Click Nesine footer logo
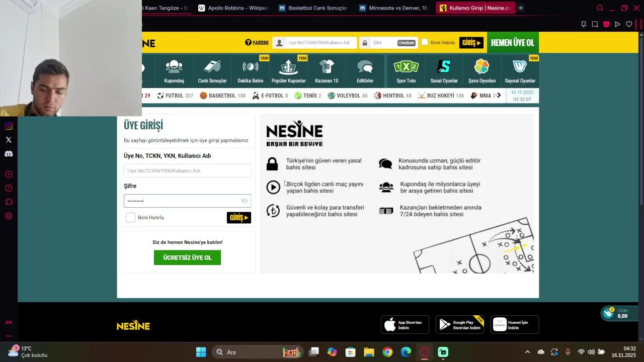This screenshot has width=644, height=362. click(133, 326)
